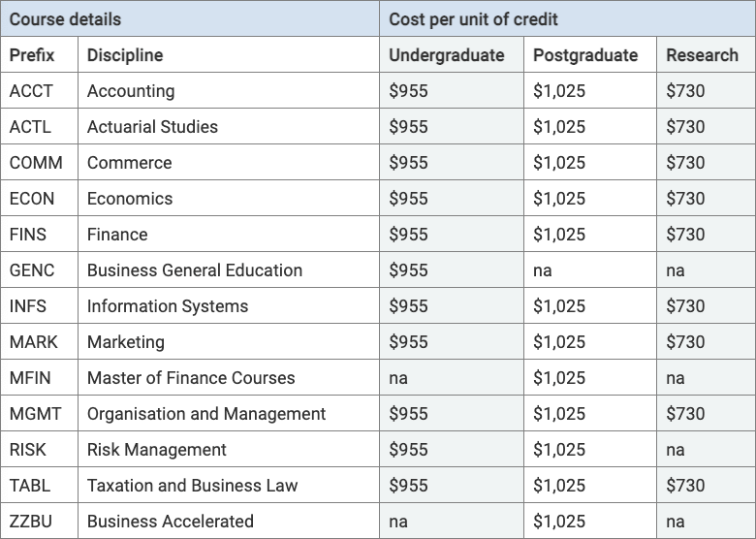Select the Discipline column header
The image size is (756, 539).
tap(125, 55)
